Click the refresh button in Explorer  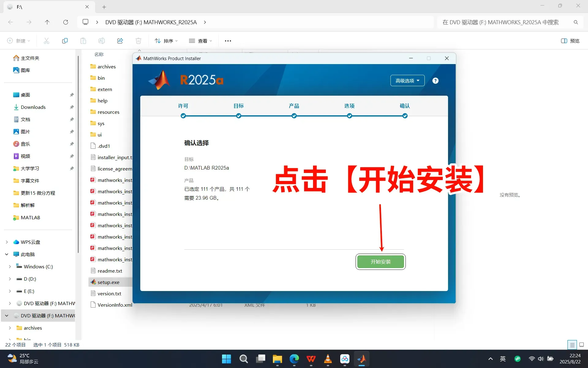tap(66, 22)
